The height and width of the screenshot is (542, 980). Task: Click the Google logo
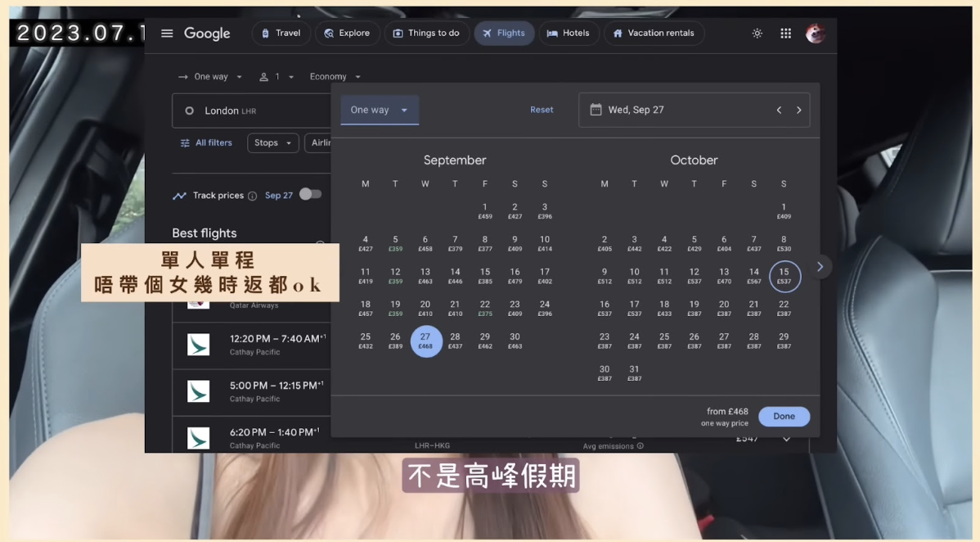pyautogui.click(x=206, y=33)
